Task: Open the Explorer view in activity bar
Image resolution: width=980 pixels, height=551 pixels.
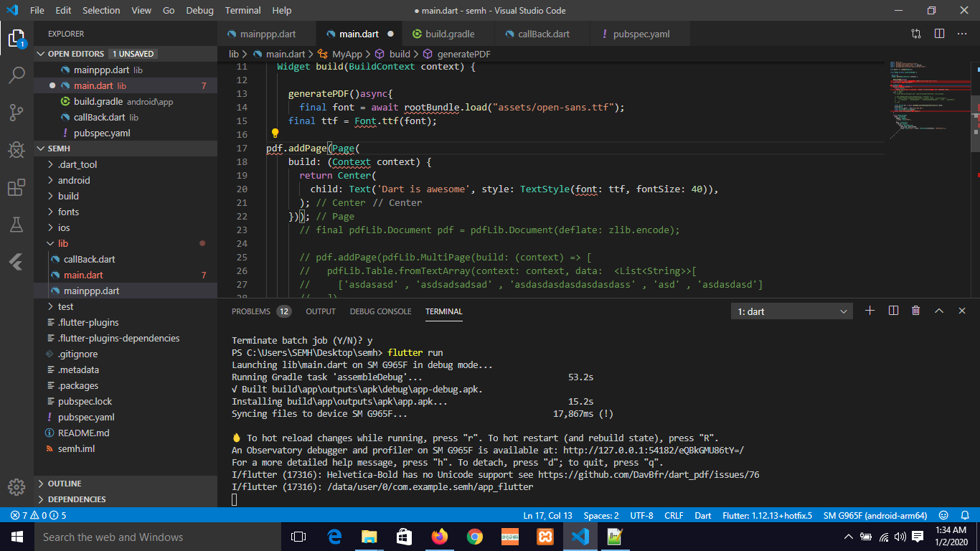Action: click(x=17, y=38)
